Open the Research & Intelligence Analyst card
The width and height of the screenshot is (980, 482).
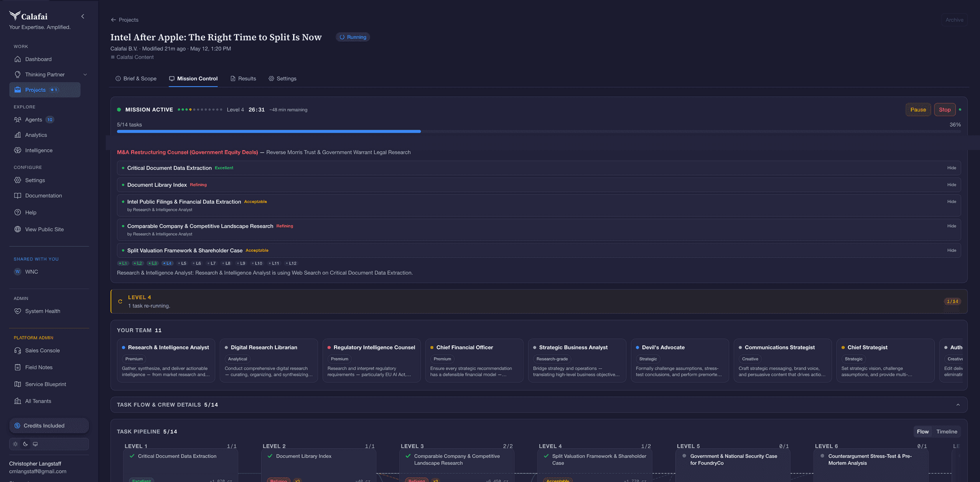166,360
